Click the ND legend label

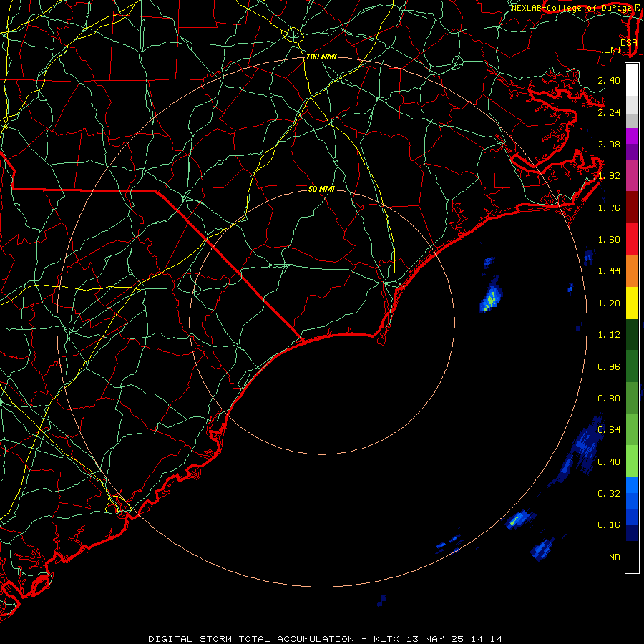tap(615, 557)
